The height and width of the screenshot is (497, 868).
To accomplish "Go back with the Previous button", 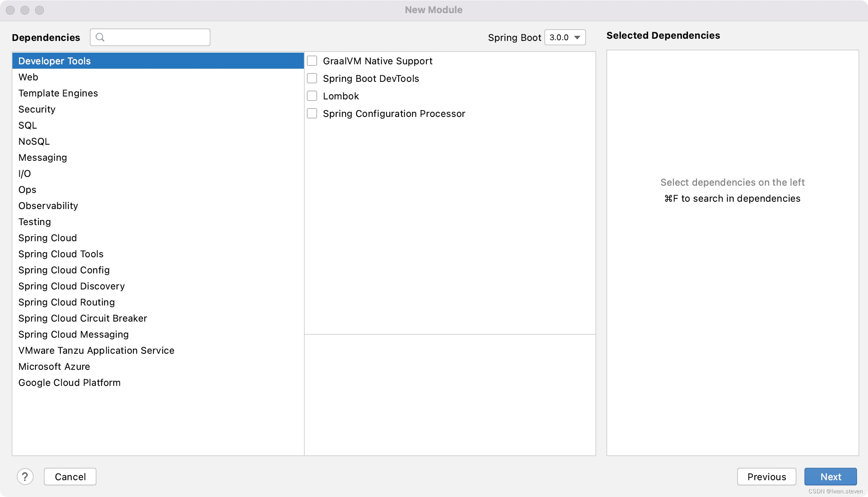I will click(x=766, y=477).
